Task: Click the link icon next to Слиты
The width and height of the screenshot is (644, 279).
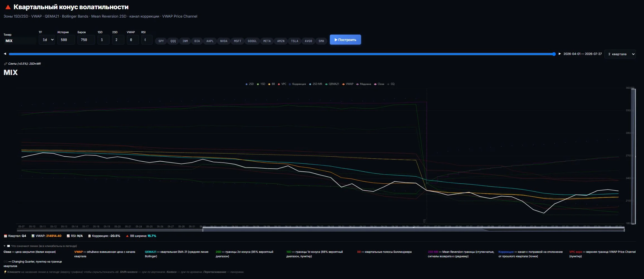Action: tap(6, 64)
